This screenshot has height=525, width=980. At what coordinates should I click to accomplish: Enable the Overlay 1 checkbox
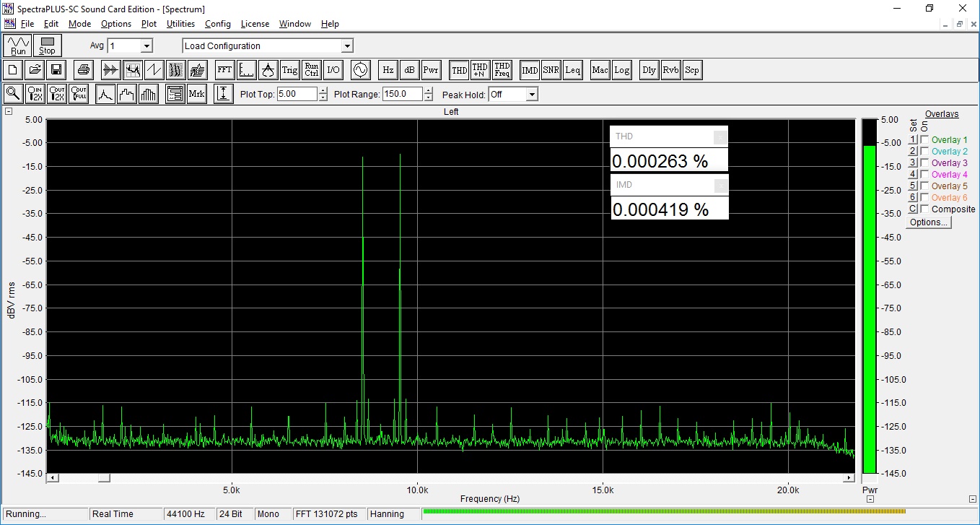click(924, 139)
